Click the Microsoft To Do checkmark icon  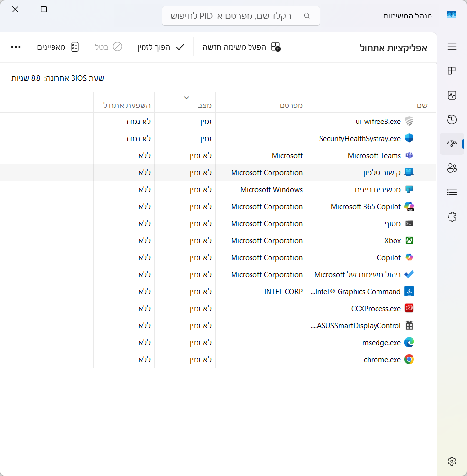click(409, 274)
